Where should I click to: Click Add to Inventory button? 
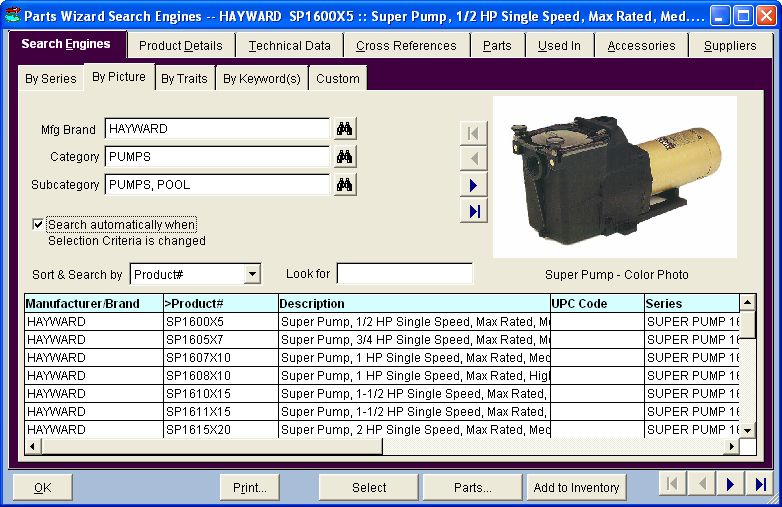click(577, 488)
